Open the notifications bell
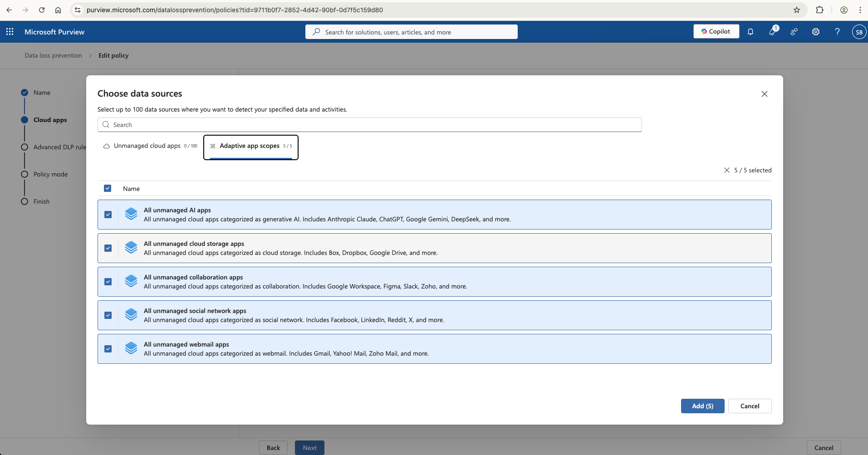The image size is (868, 455). (x=750, y=32)
